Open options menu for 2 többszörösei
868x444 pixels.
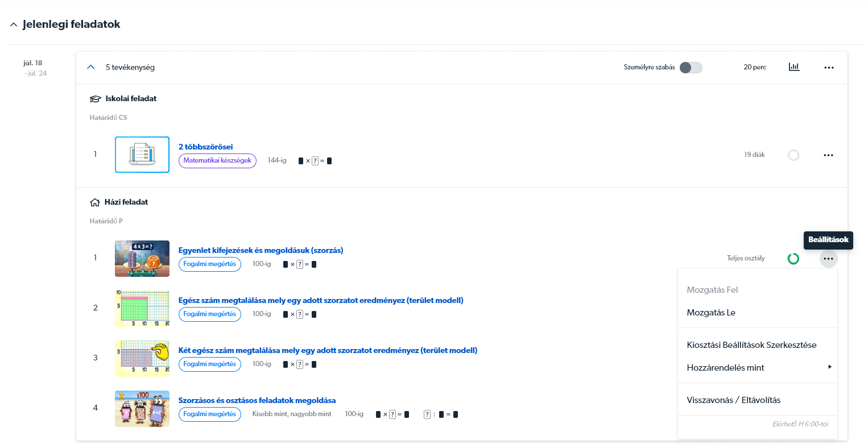(828, 155)
